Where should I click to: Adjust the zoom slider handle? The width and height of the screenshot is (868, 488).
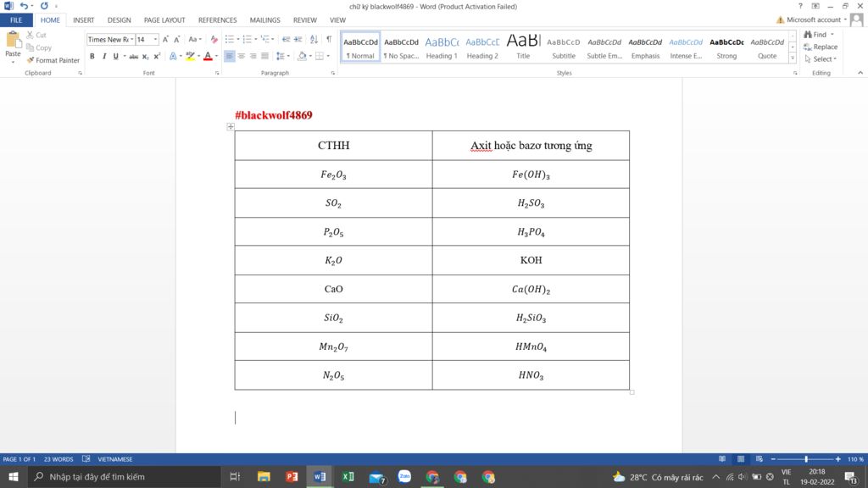tap(806, 459)
